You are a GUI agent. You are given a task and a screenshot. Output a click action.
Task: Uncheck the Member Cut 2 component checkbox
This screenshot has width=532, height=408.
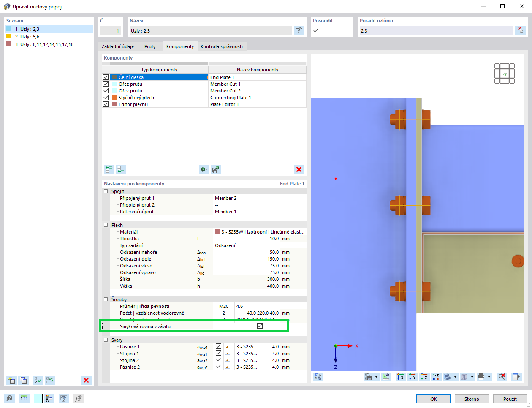pos(106,91)
